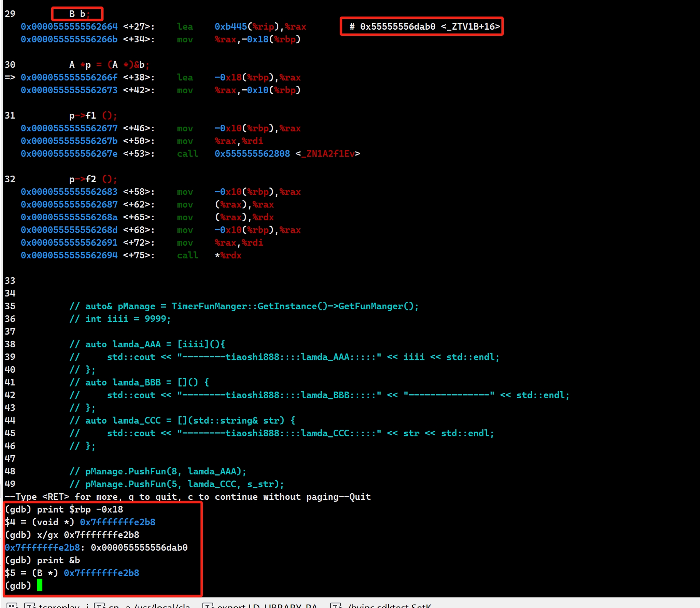
Task: Click line 45 'lamda_CCC' cout comment
Action: [281, 433]
